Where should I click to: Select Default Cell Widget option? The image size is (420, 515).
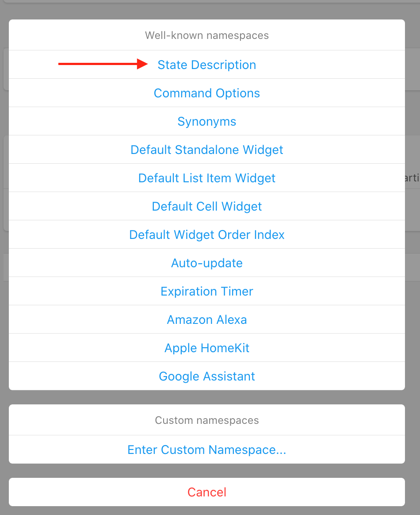pyautogui.click(x=207, y=206)
